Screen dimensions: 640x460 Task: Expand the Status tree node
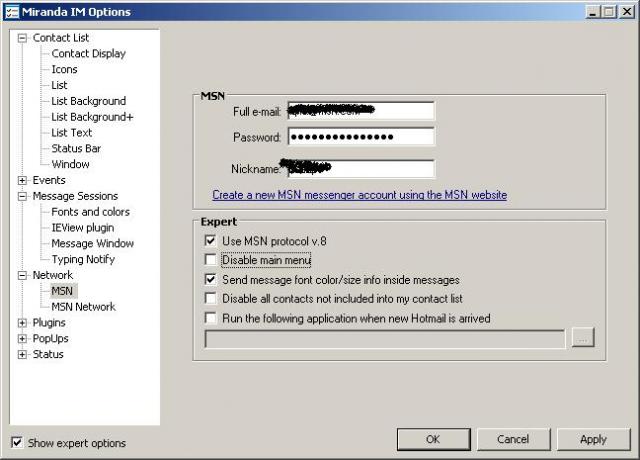[22, 354]
